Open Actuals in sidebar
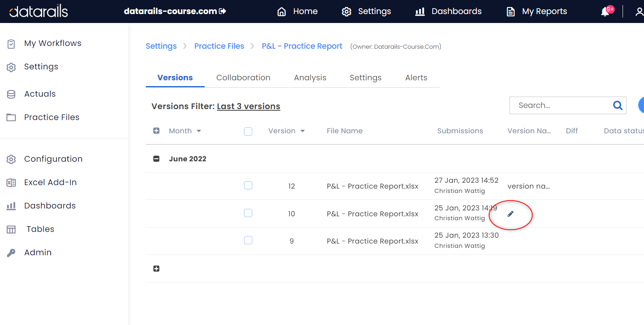The width and height of the screenshot is (644, 325). pos(40,94)
